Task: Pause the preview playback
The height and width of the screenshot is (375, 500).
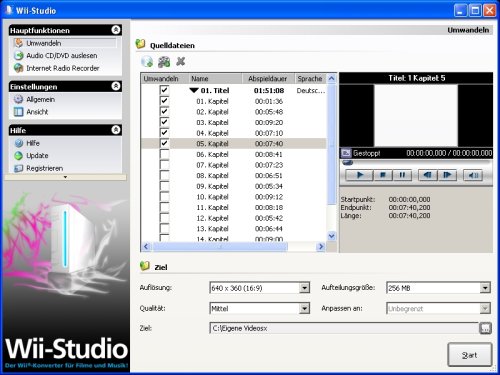Action: point(402,175)
